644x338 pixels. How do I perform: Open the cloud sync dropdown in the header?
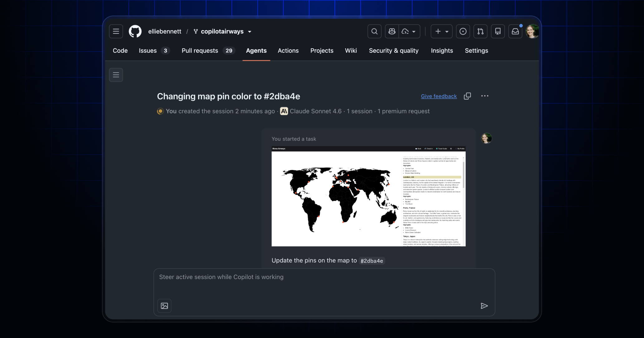tap(409, 31)
